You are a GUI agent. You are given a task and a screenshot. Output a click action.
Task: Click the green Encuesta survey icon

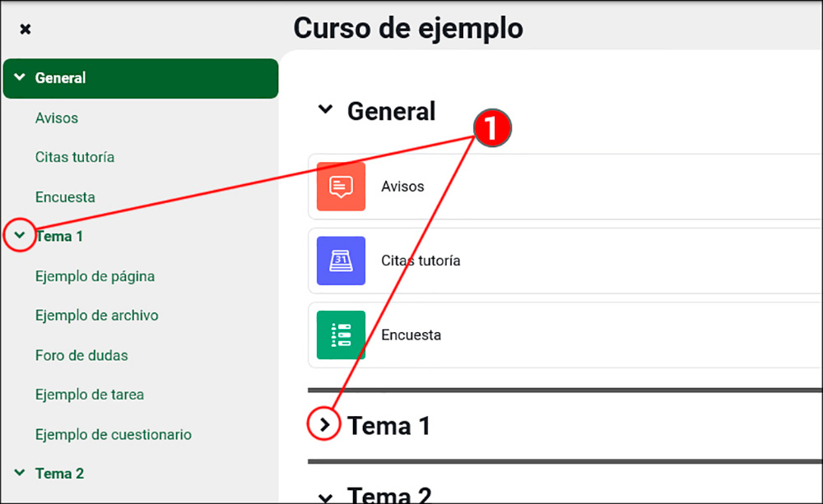341,335
